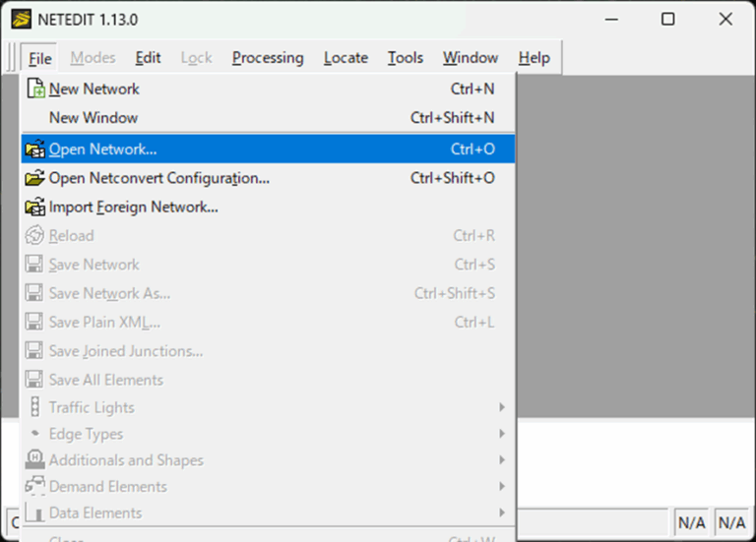756x542 pixels.
Task: Open the Tools menu
Action: tap(406, 58)
